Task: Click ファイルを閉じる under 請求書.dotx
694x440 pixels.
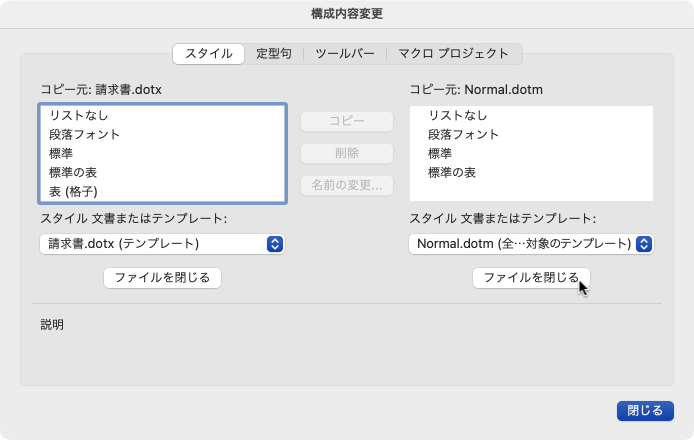Action: click(162, 278)
